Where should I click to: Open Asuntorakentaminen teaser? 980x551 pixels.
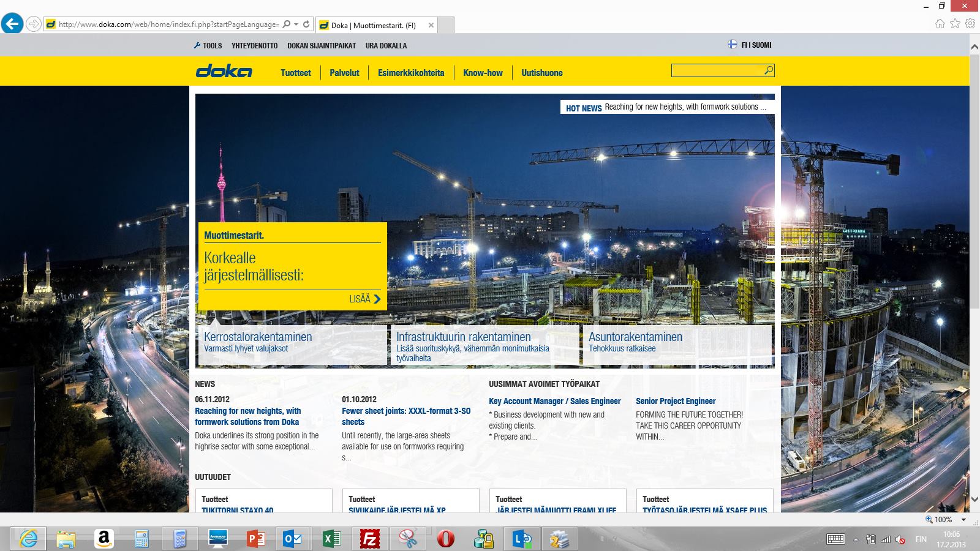[x=677, y=345]
